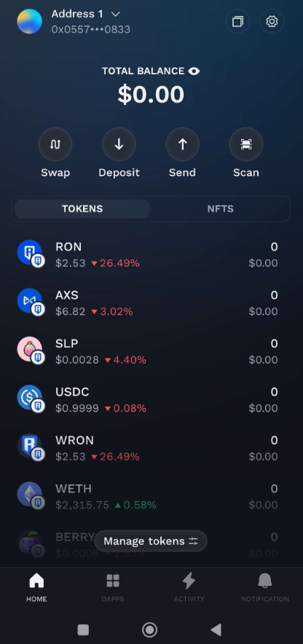Go to Home tab in bottom bar

[x=36, y=587]
